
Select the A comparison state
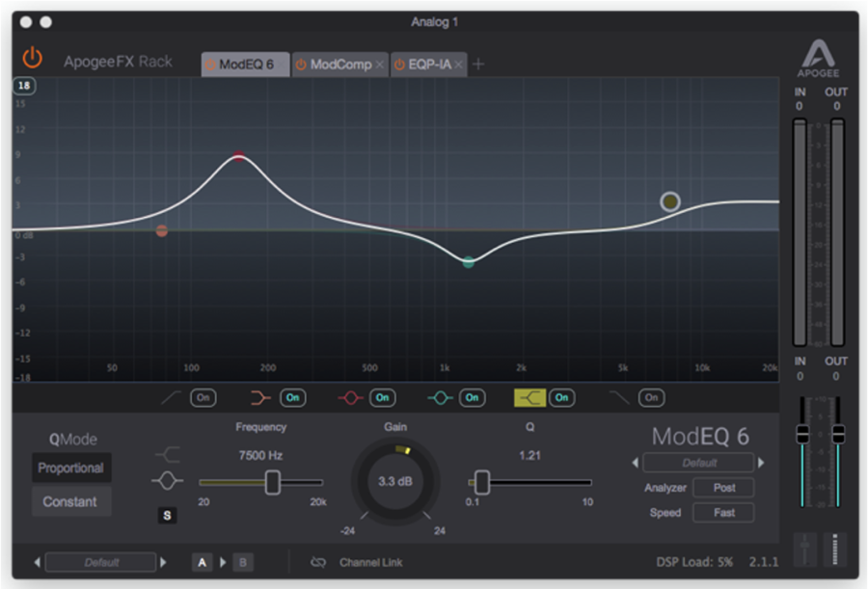coord(203,562)
